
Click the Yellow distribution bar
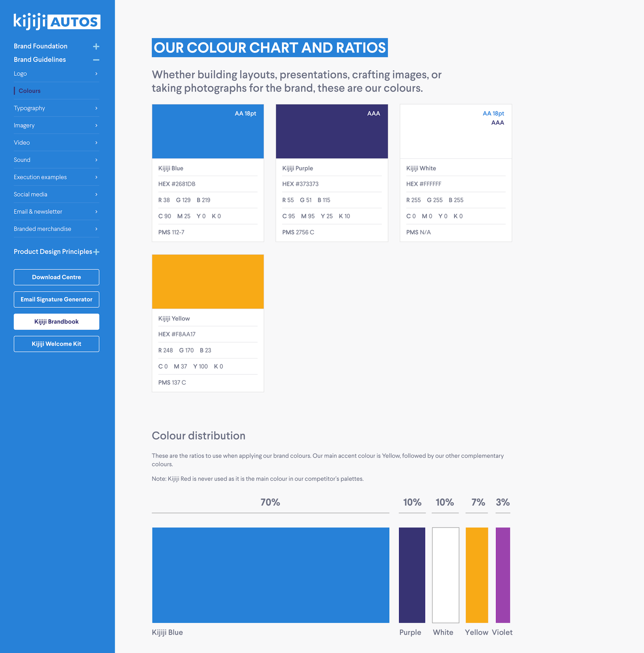click(x=477, y=575)
